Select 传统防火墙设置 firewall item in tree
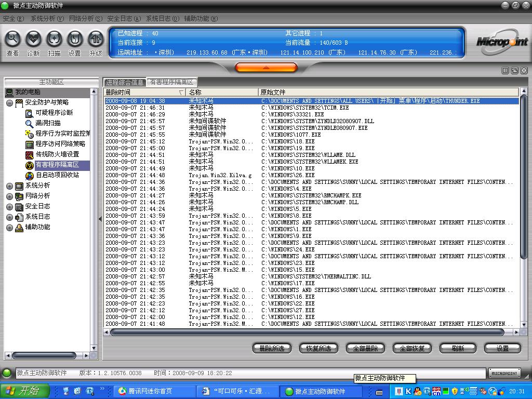The height and width of the screenshot is (399, 532). click(57, 154)
